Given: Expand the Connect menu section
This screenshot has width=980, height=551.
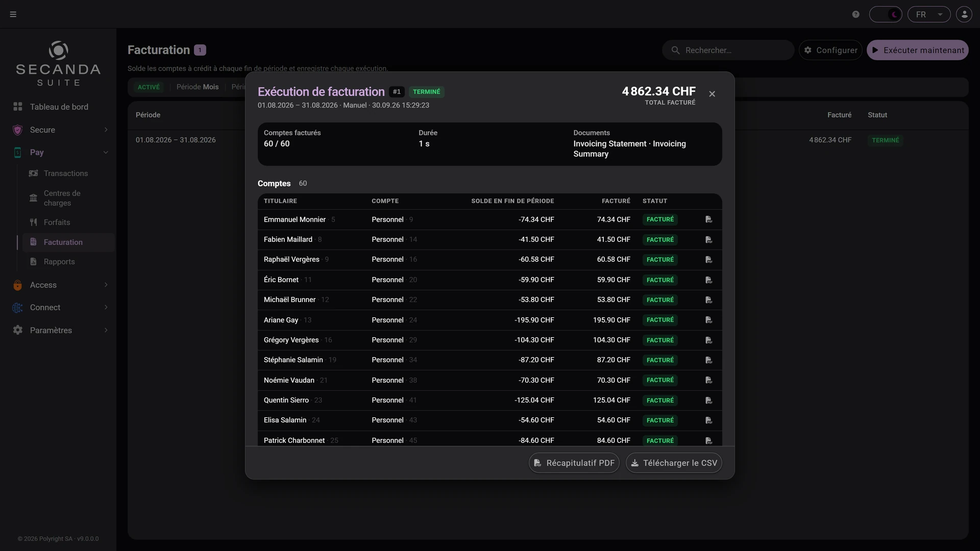Looking at the screenshot, I should [x=60, y=307].
